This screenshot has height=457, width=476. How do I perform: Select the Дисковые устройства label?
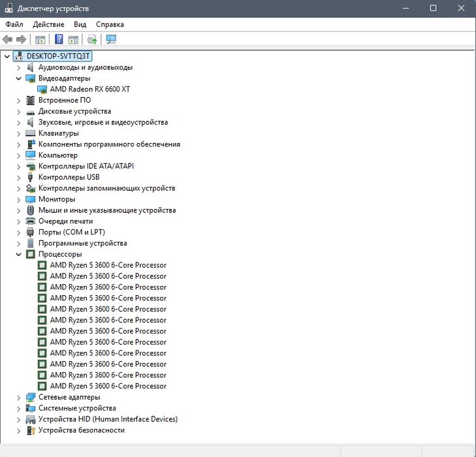point(74,112)
